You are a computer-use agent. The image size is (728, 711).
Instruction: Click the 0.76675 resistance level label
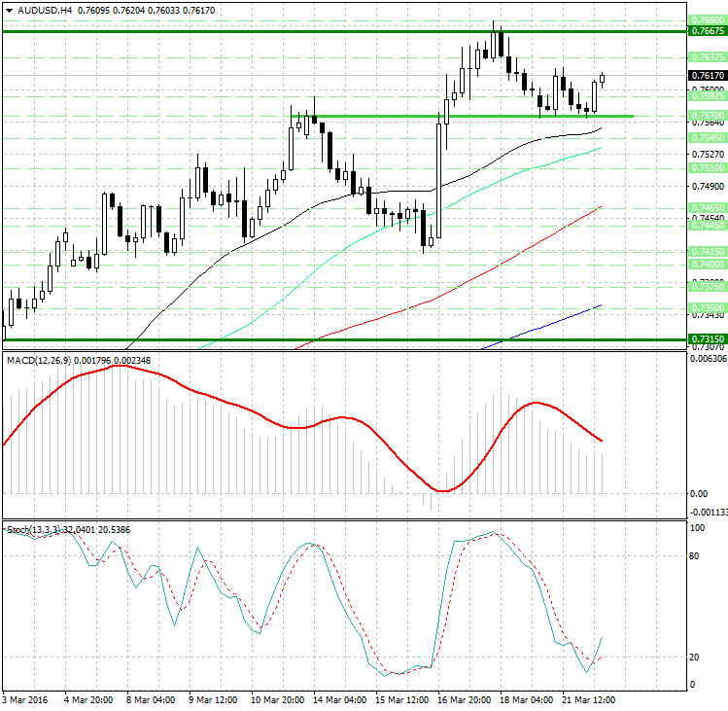point(708,31)
